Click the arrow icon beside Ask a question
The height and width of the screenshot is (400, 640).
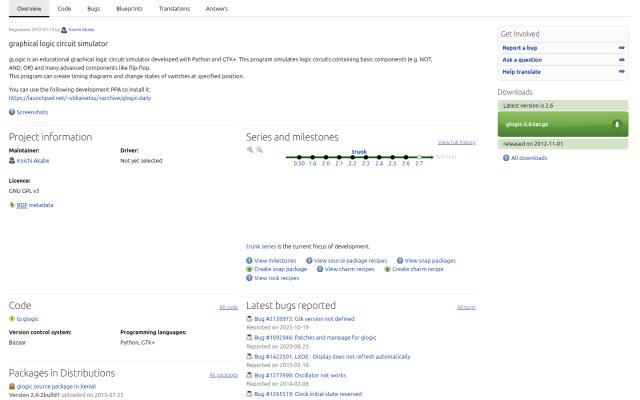click(622, 60)
